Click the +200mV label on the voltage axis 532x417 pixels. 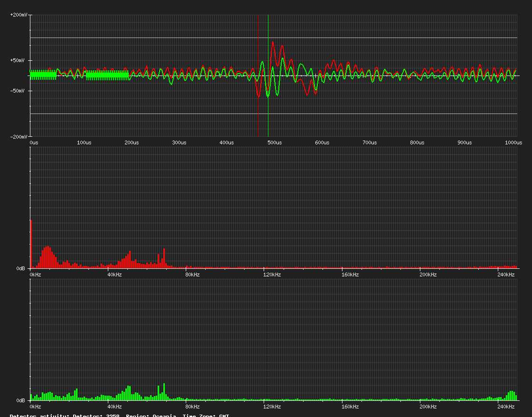pyautogui.click(x=19, y=15)
